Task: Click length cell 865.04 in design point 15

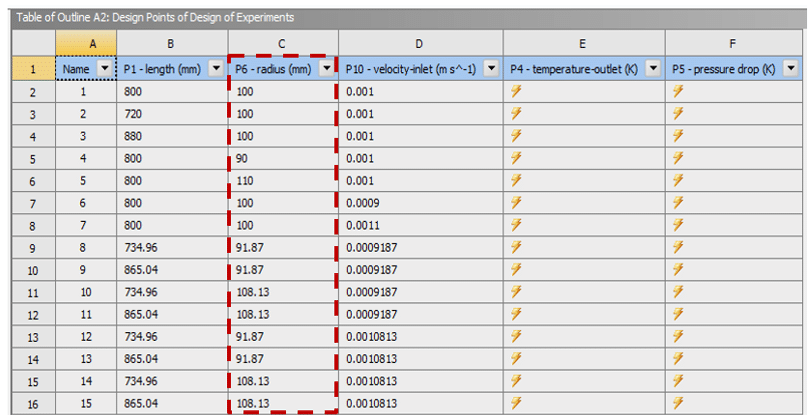Action: 172,403
